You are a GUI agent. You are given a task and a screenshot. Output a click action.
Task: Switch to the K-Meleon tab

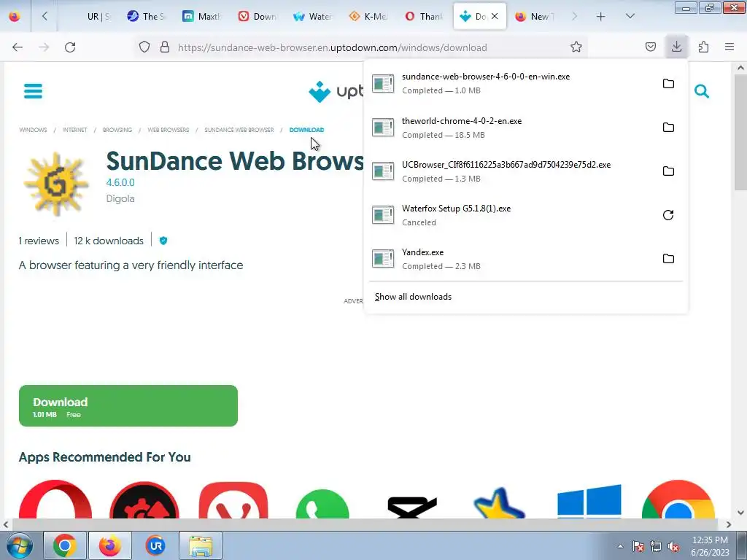tap(368, 16)
